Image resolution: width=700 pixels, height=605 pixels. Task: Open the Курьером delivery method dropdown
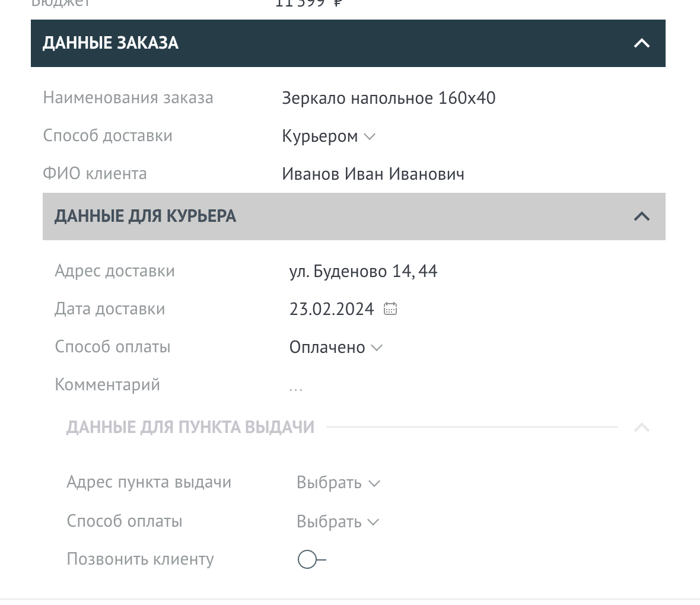click(x=329, y=136)
